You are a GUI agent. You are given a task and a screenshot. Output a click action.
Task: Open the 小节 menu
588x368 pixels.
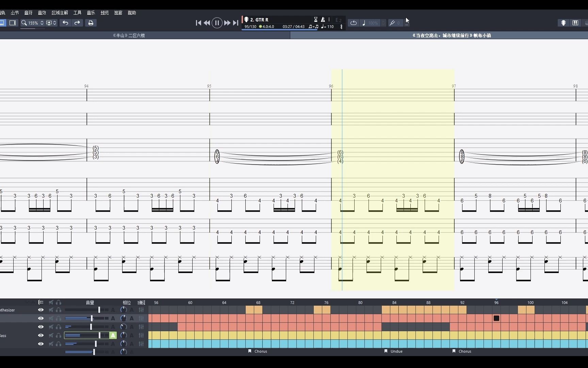pyautogui.click(x=15, y=13)
